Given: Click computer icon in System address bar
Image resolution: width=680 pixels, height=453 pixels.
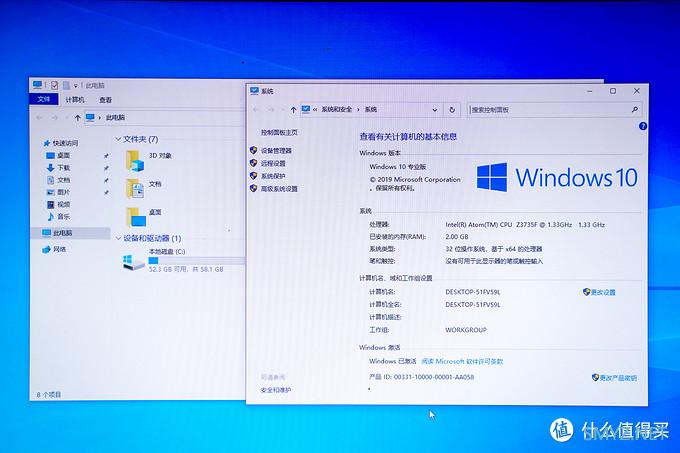Looking at the screenshot, I should tap(306, 109).
